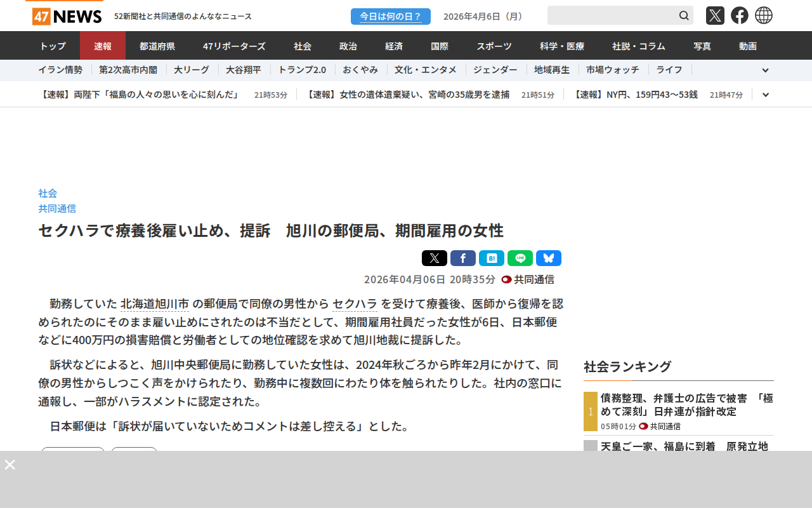This screenshot has height=508, width=812.
Task: Open the 動画 menu item
Action: (748, 46)
